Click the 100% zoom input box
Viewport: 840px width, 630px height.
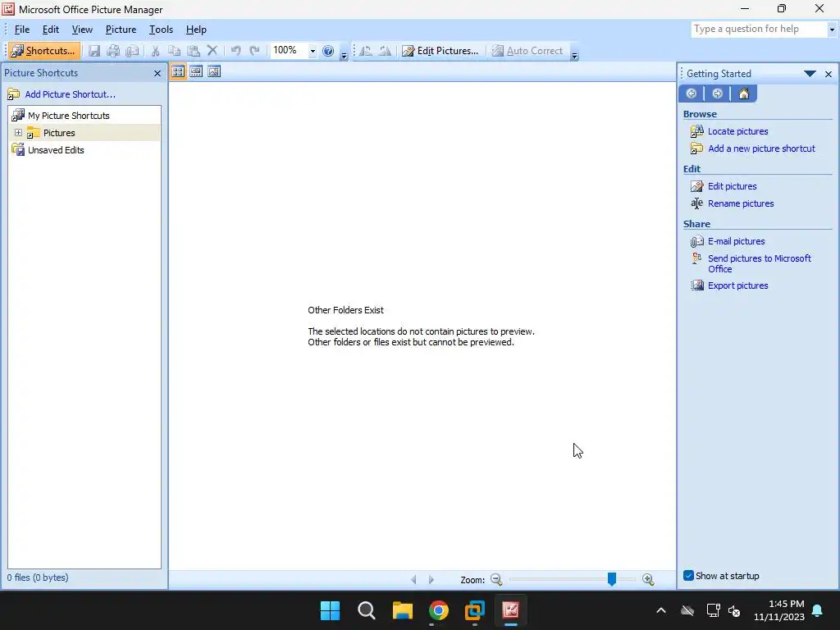289,50
